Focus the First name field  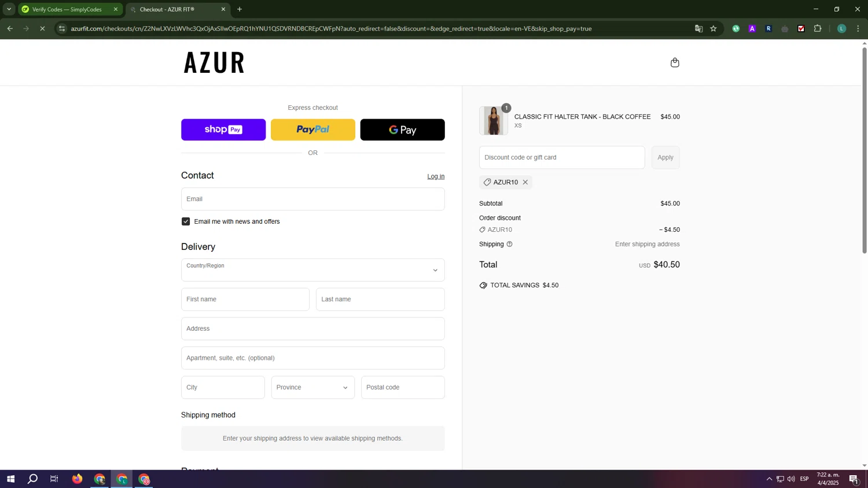pos(245,300)
